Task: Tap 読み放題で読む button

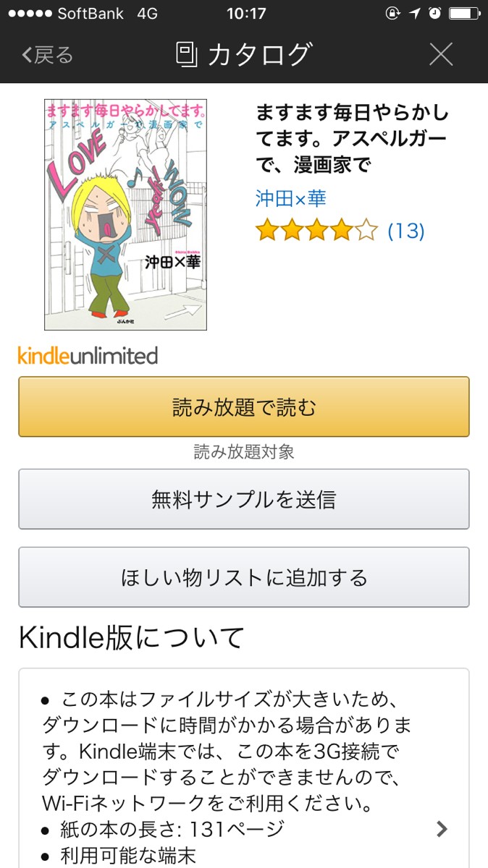Action: pyautogui.click(x=244, y=407)
